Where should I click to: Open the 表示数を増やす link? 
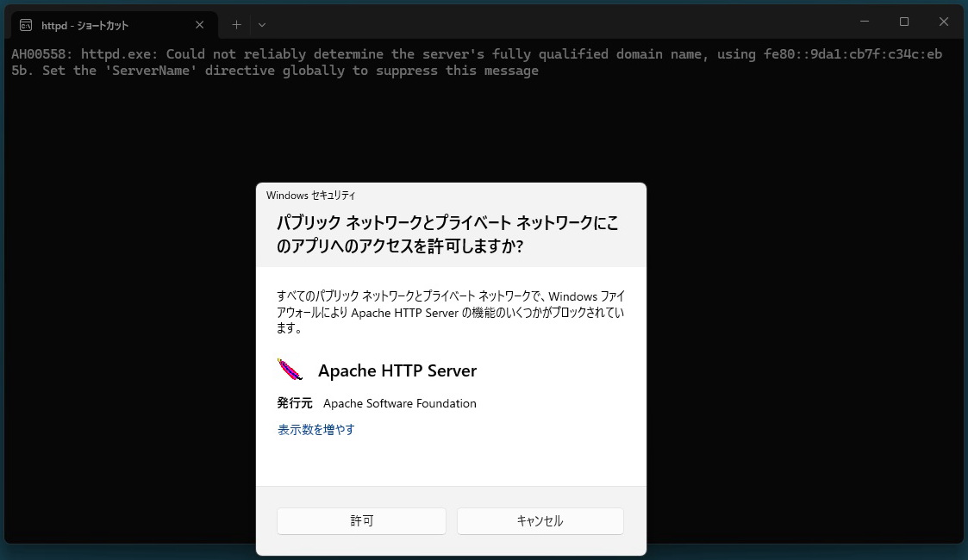coord(316,430)
